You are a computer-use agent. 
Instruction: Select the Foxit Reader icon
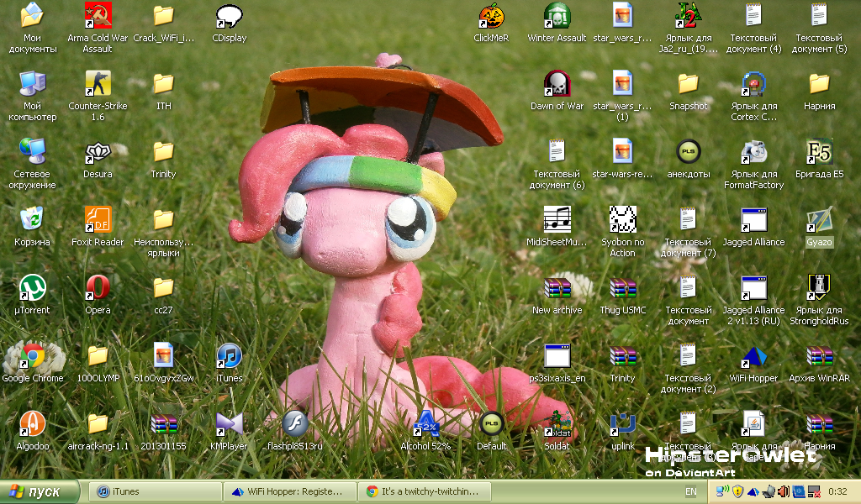click(98, 219)
